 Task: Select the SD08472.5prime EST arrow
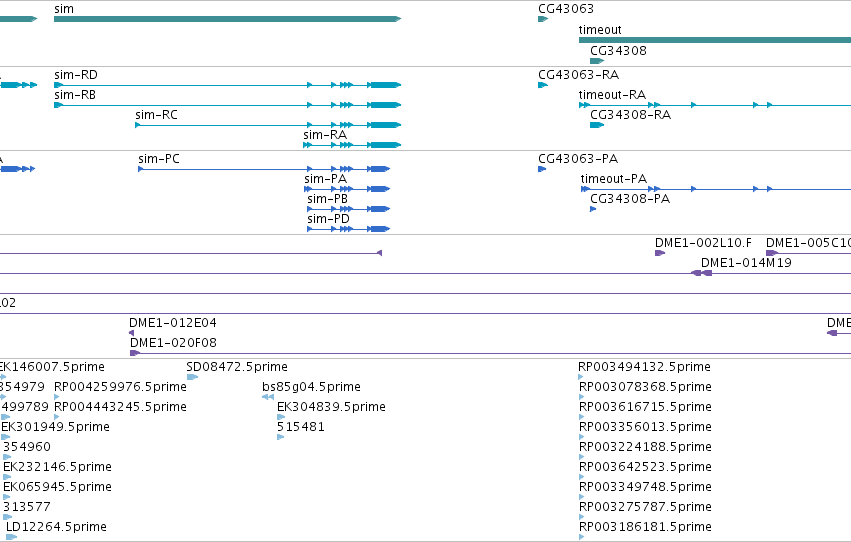pos(192,377)
